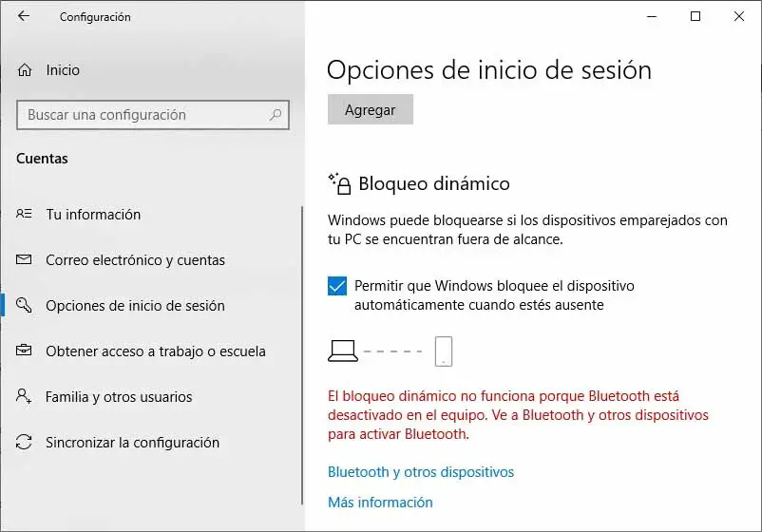Open Bluetooth y otros dispositivos link
Viewport: 762px width, 532px height.
[420, 472]
